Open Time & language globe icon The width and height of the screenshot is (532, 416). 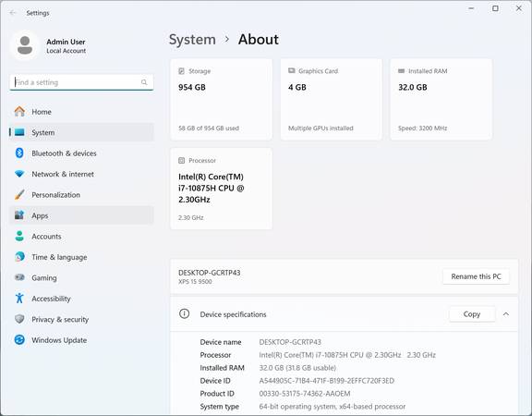pos(19,257)
